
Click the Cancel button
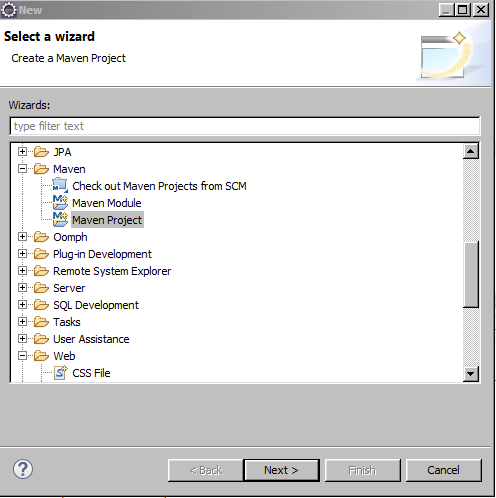click(x=443, y=470)
